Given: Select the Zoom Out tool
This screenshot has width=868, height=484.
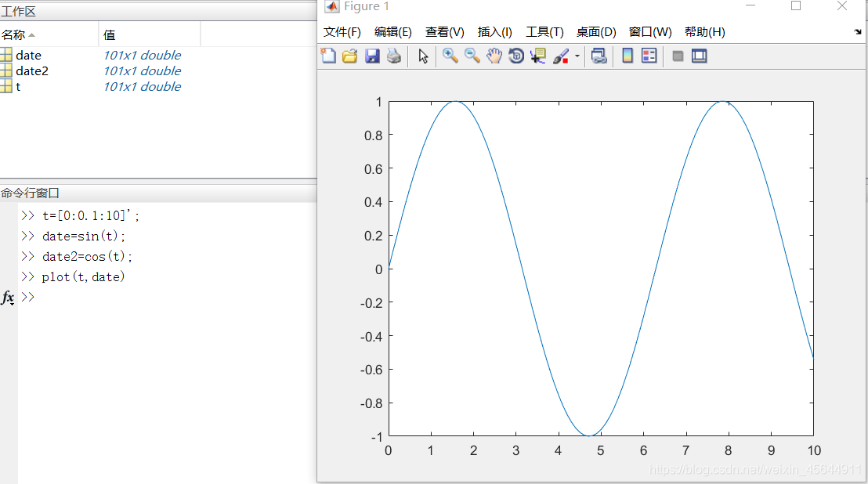Looking at the screenshot, I should click(x=471, y=56).
